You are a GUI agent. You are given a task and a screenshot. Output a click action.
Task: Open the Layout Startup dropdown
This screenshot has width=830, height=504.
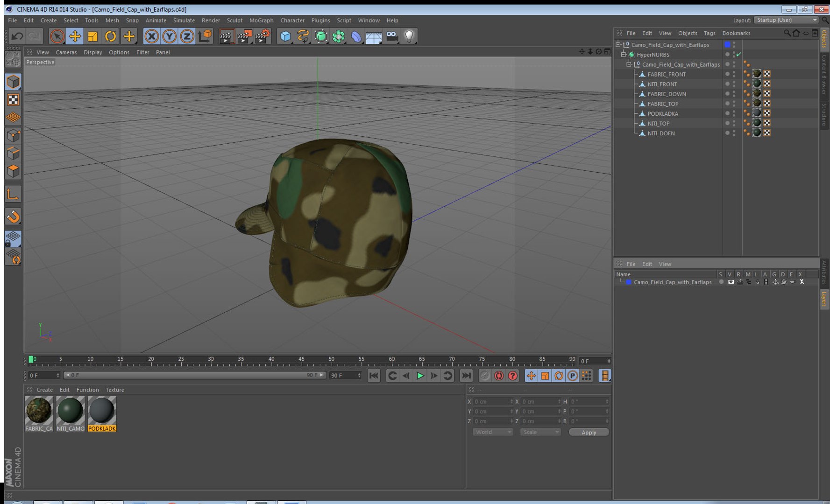pos(787,20)
